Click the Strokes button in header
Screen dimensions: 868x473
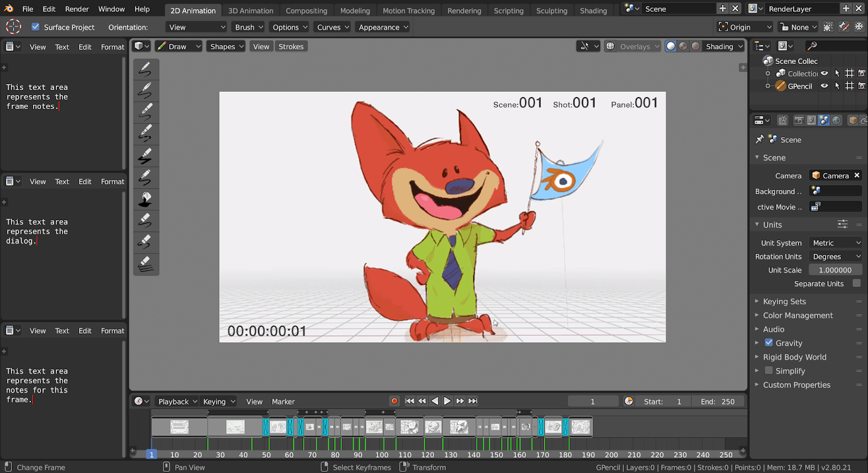pos(291,47)
